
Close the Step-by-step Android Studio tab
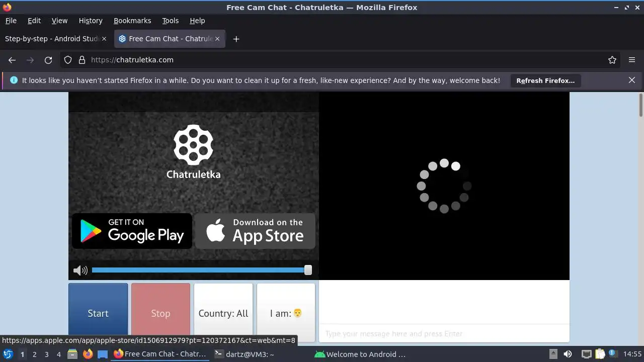104,39
